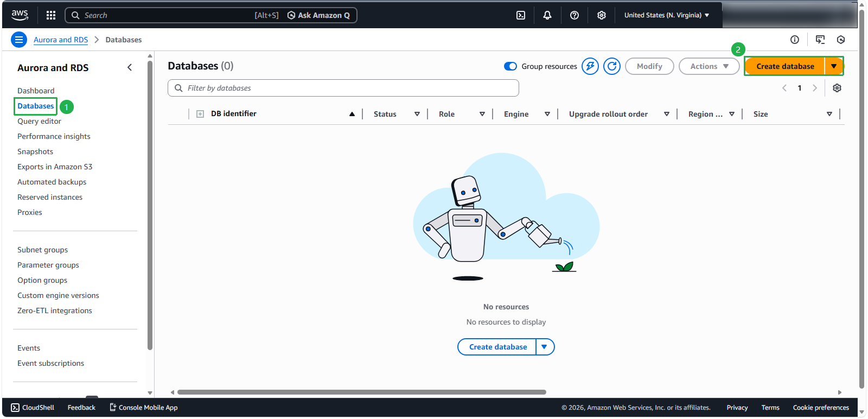
Task: Open table preferences gear icon
Action: click(x=837, y=88)
